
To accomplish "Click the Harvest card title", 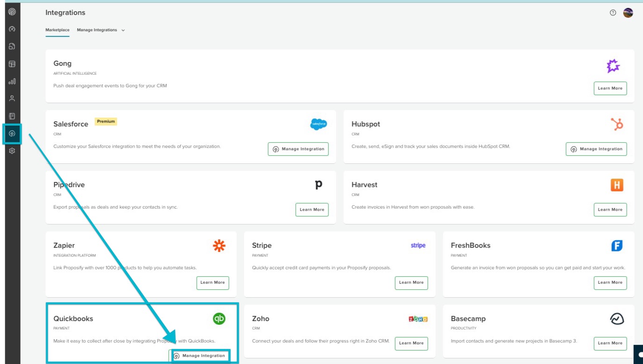I will [x=364, y=185].
